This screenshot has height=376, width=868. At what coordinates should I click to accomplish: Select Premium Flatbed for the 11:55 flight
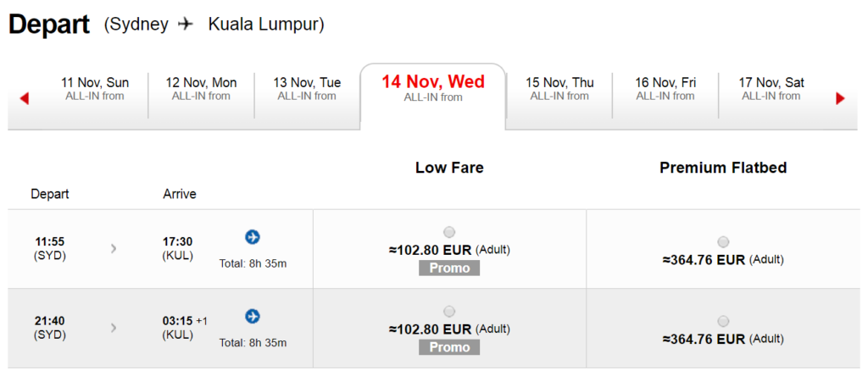(x=723, y=241)
